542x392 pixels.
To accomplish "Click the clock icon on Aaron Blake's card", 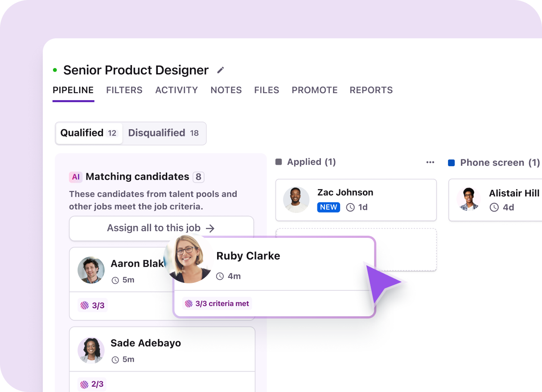I will 115,280.
